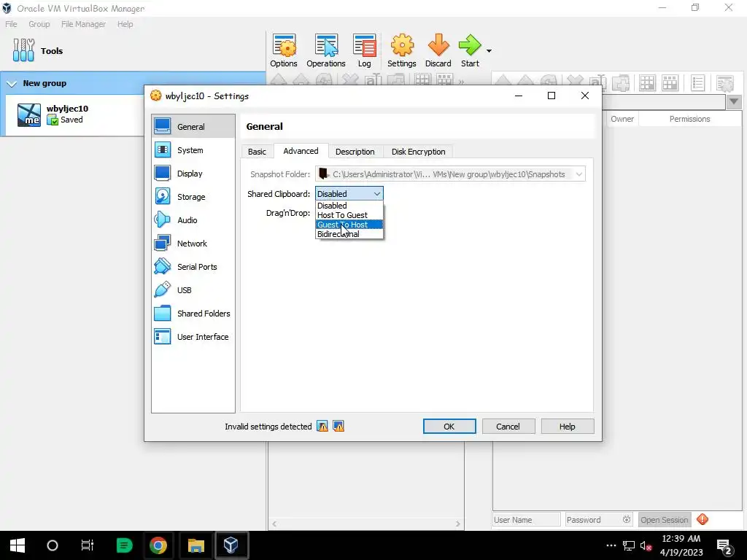Click the horizontal scrollbar left arrow
Image resolution: width=747 pixels, height=560 pixels.
click(274, 524)
